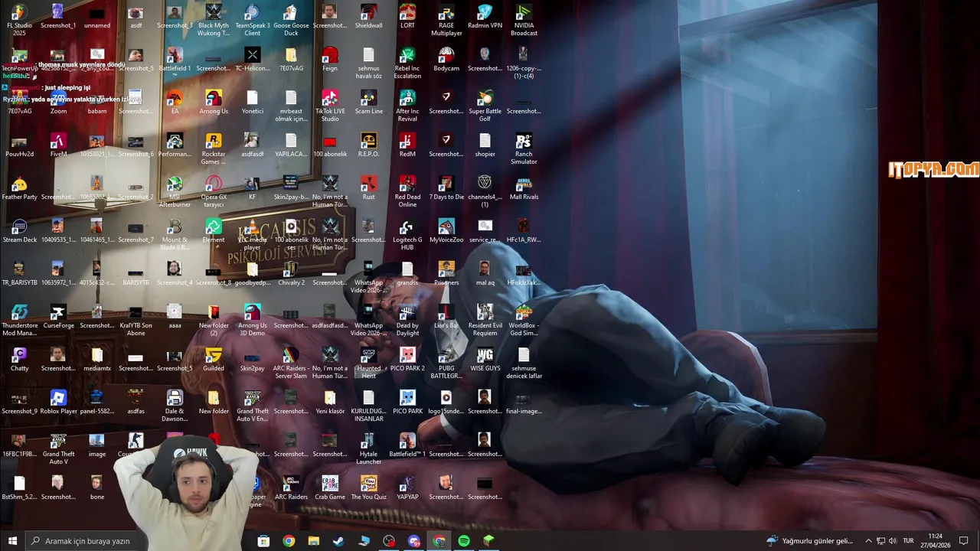Click the Opera GX tarayıcı shortcut
Viewport: 980px width, 551px height.
click(x=214, y=191)
